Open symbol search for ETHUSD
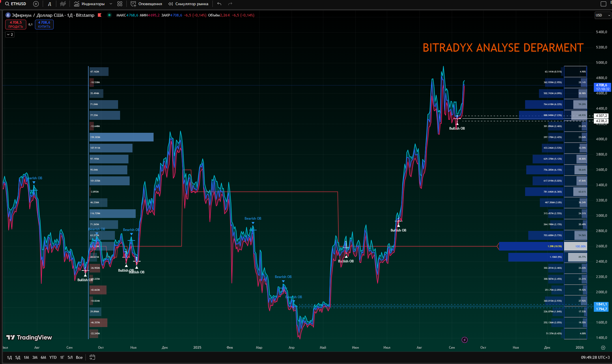The height and width of the screenshot is (364, 612). tap(16, 4)
